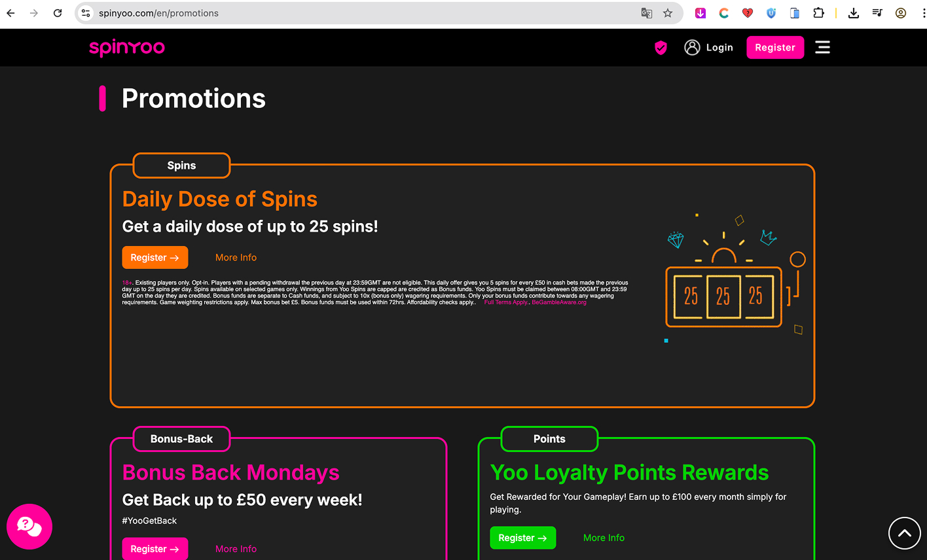Open the browser extensions puzzle icon
927x560 pixels.
click(818, 12)
